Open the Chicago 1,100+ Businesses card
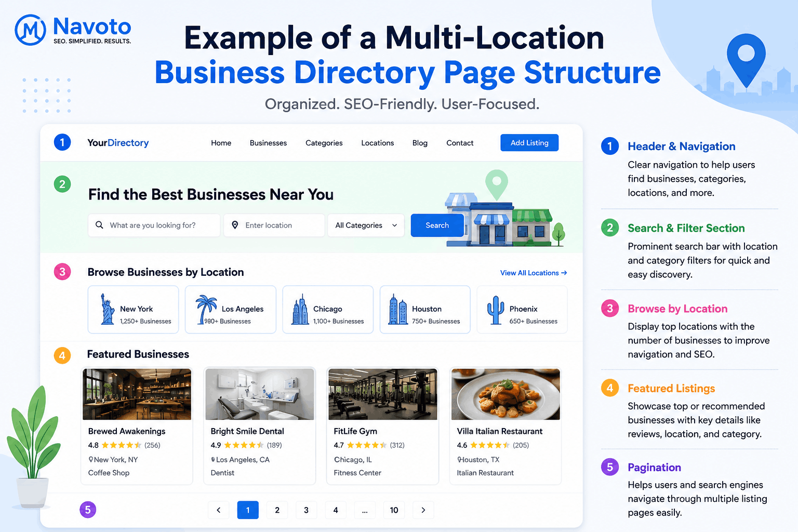Image resolution: width=798 pixels, height=532 pixels. [x=328, y=310]
